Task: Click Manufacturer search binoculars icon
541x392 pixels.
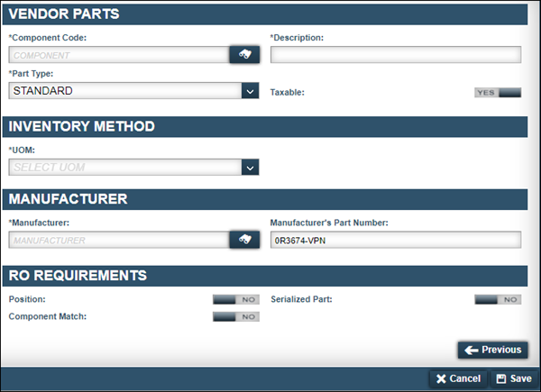Action: (x=244, y=240)
